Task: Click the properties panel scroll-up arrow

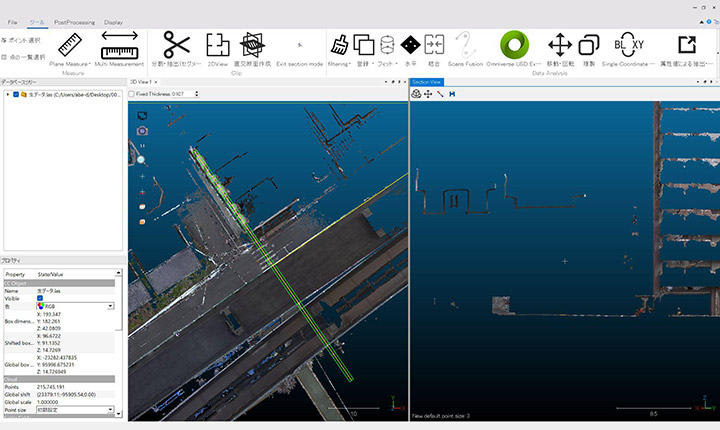Action: pos(118,273)
